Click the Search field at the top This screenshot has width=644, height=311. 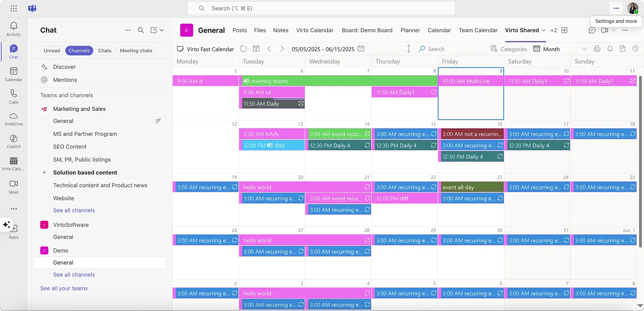tap(321, 8)
